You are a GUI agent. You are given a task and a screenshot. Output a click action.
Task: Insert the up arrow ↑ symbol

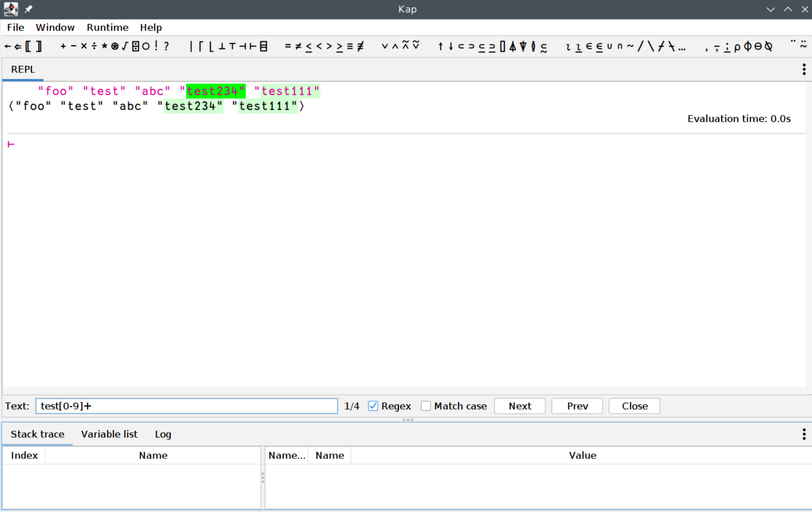click(440, 46)
